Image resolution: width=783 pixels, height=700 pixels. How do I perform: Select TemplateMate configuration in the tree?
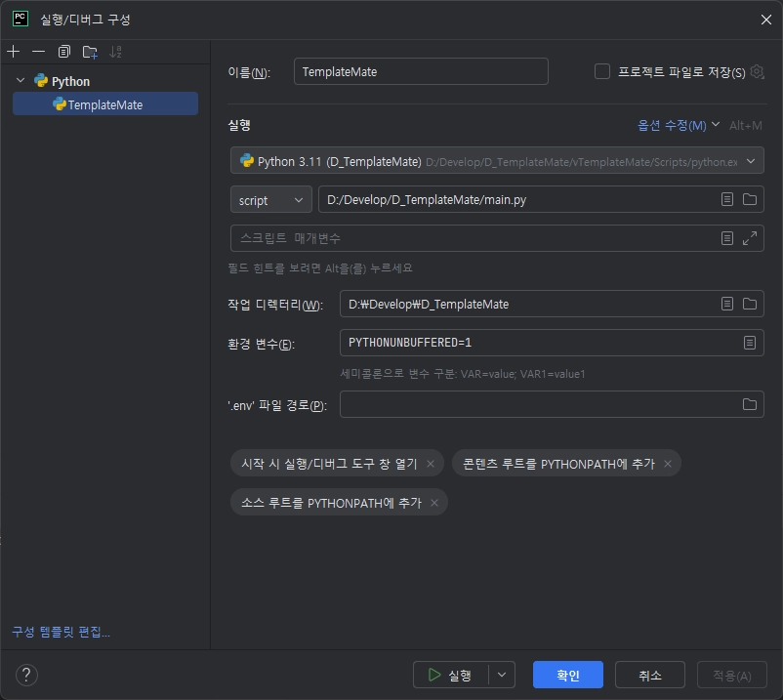click(104, 104)
